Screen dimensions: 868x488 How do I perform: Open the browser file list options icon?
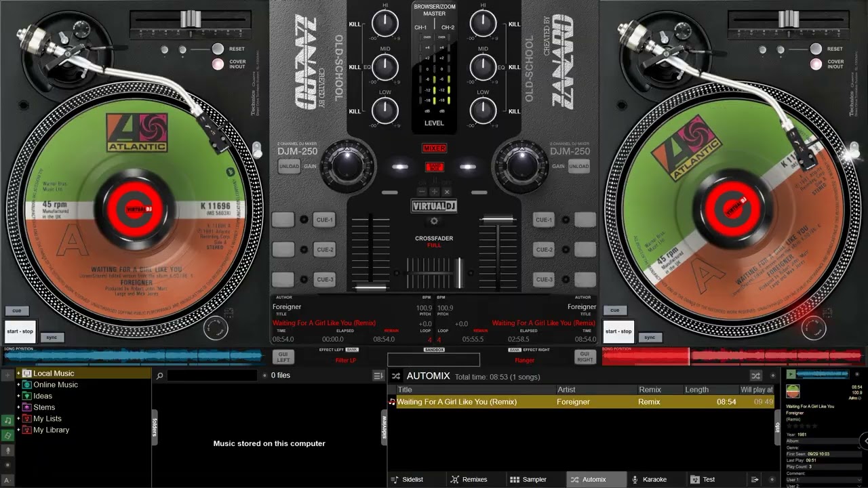pos(378,375)
